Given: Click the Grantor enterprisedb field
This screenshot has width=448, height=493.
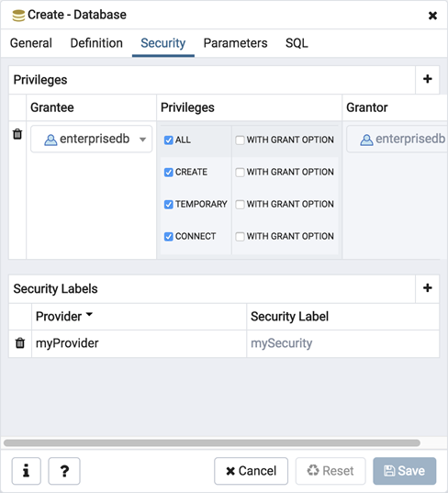Looking at the screenshot, I should point(398,139).
